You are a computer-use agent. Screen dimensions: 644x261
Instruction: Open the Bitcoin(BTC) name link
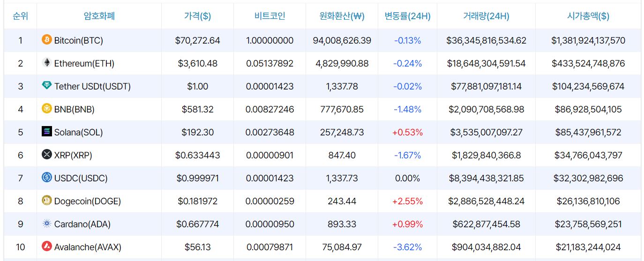[x=79, y=40]
